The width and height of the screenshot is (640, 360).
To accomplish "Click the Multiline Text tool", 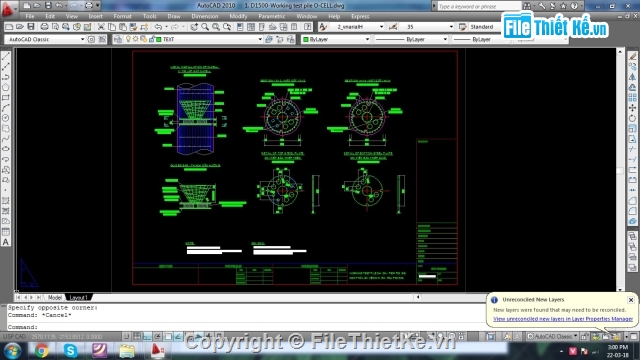I will [x=6, y=242].
